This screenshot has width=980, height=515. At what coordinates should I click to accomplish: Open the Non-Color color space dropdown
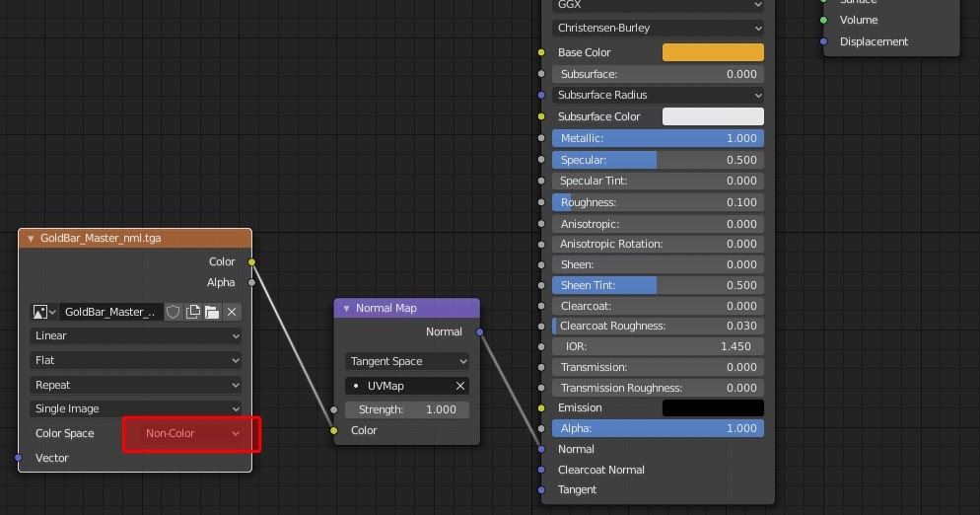click(x=191, y=433)
